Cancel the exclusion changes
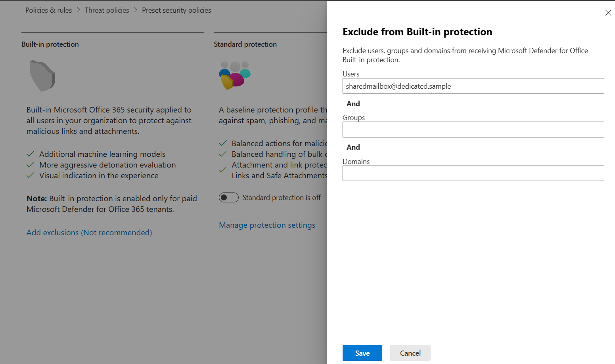The height and width of the screenshot is (364, 615). coord(410,353)
